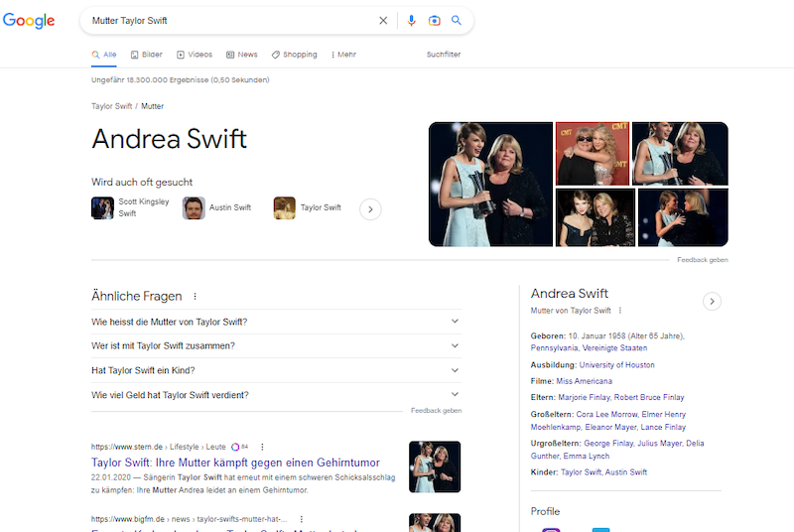
Task: Start voice search with the microphone icon
Action: coord(411,20)
